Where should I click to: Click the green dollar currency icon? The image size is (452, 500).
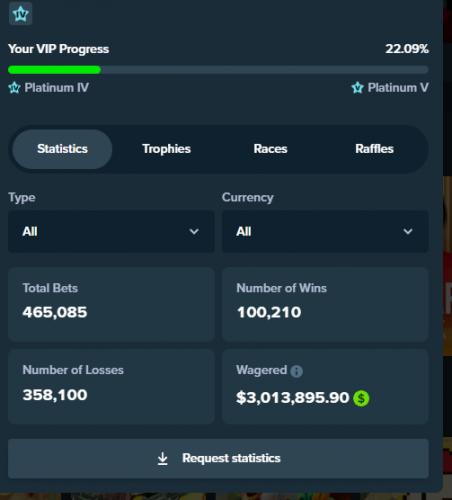pos(361,398)
